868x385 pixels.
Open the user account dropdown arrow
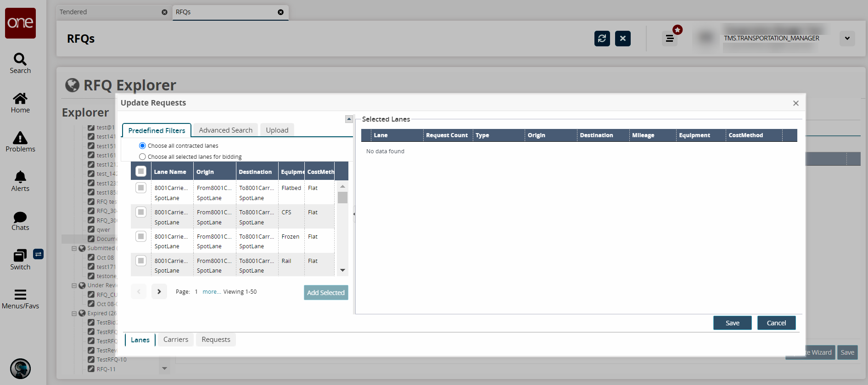click(847, 39)
